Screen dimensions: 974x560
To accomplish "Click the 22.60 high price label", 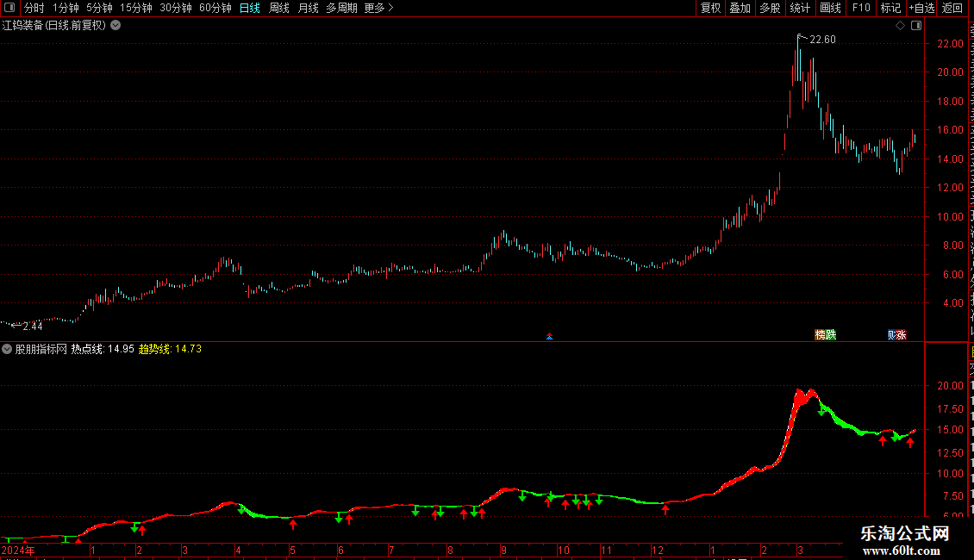I will 822,39.
